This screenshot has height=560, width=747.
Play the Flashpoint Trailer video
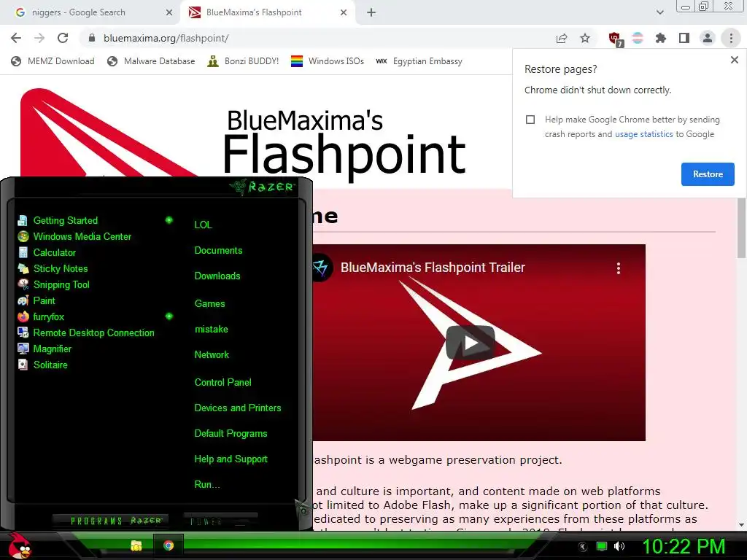471,343
